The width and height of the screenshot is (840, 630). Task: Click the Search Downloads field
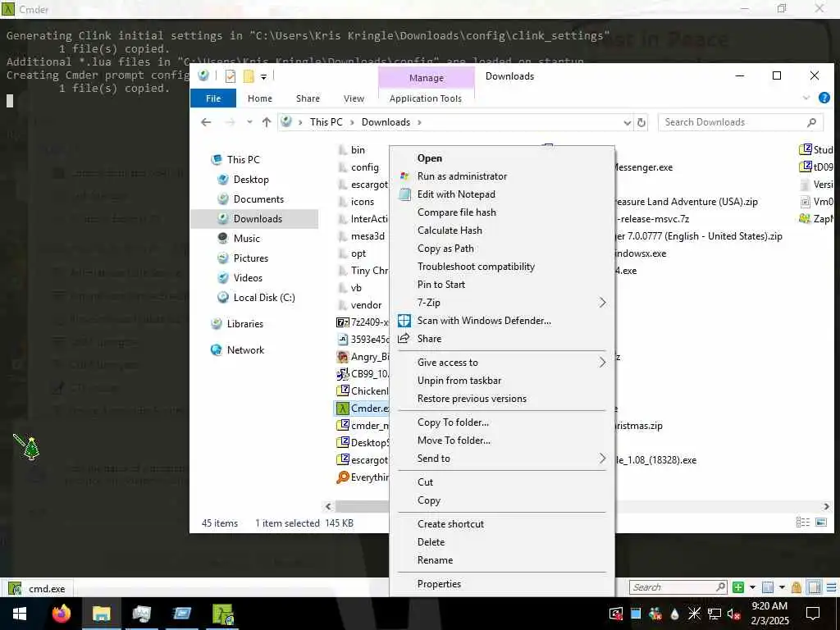click(740, 122)
